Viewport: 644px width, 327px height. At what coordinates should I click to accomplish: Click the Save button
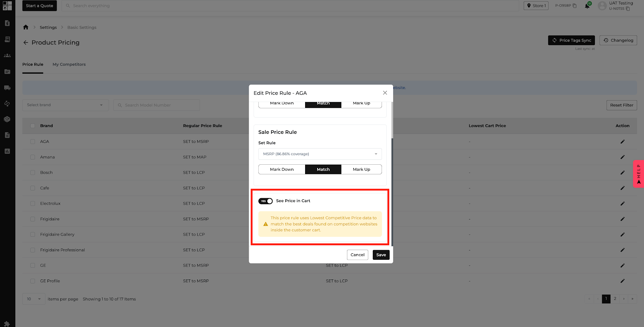[381, 255]
